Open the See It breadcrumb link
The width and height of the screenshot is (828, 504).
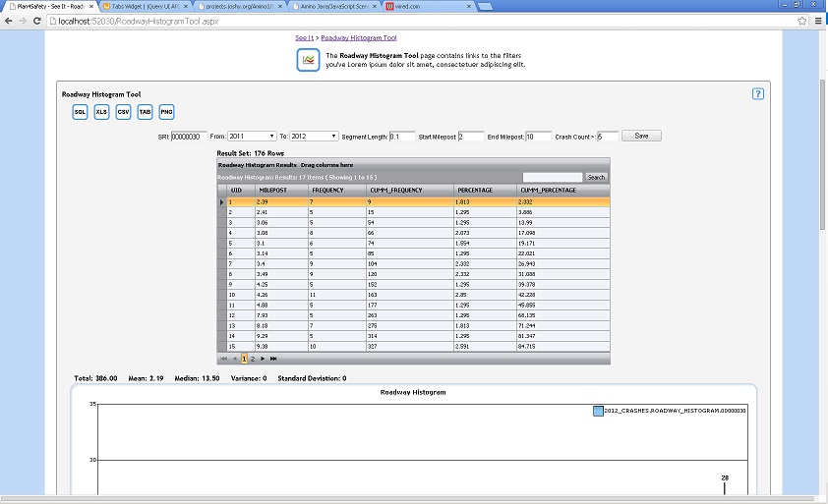[x=304, y=38]
